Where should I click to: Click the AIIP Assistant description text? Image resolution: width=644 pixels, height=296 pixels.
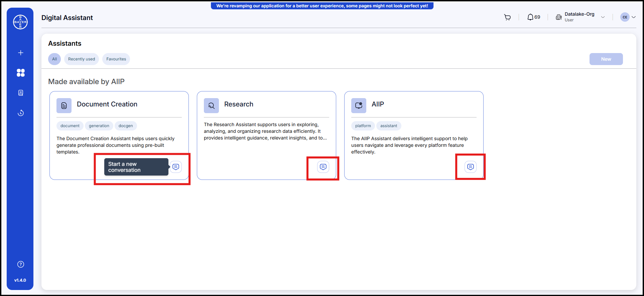click(x=409, y=145)
